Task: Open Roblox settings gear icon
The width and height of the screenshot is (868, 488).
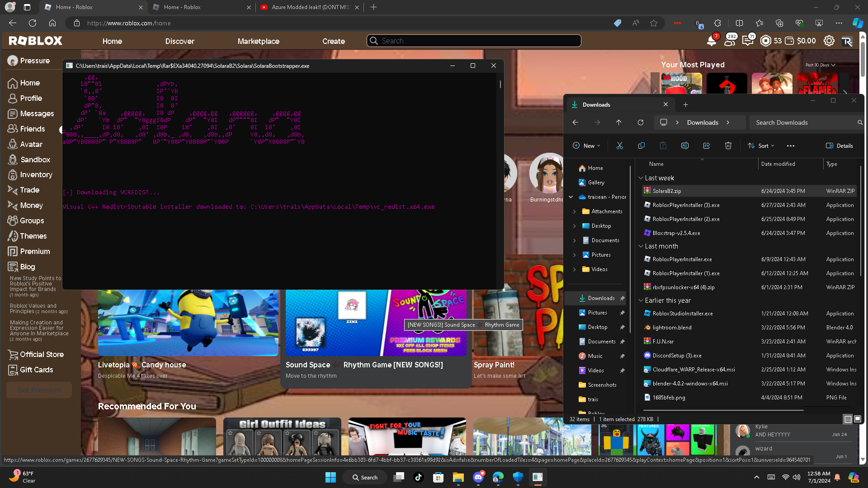Action: pos(829,41)
